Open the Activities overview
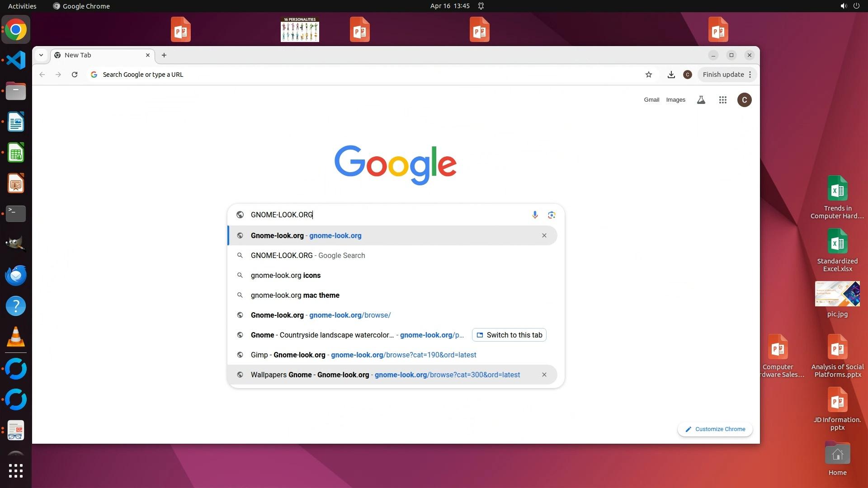Image resolution: width=868 pixels, height=488 pixels. pyautogui.click(x=22, y=6)
